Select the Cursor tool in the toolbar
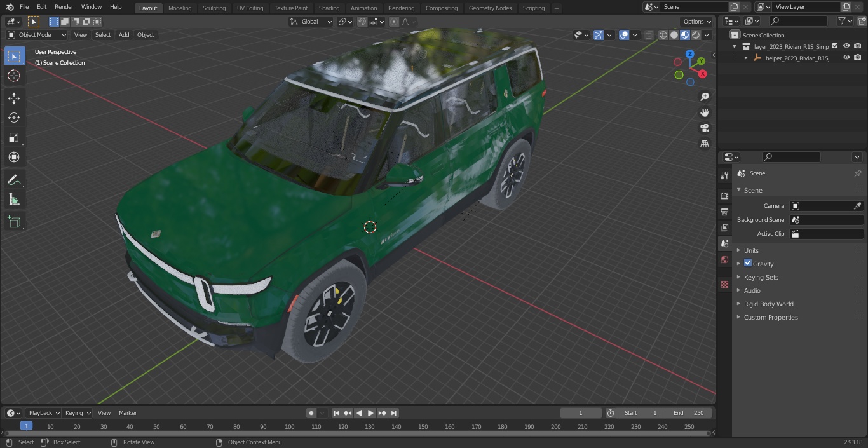 14,76
